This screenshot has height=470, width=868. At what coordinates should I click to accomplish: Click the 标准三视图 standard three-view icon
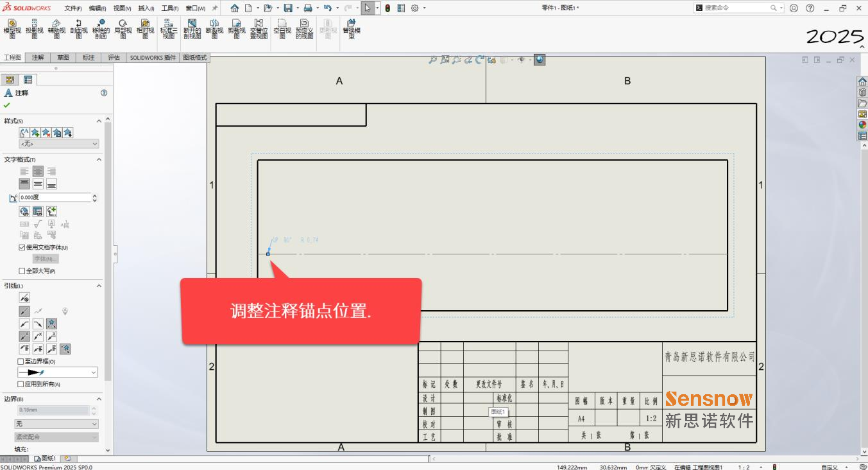[x=168, y=29]
